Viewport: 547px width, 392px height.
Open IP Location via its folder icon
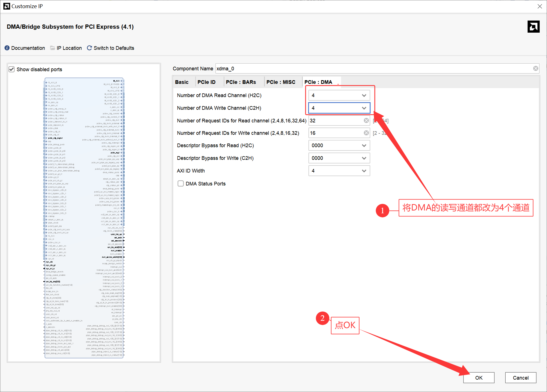[x=53, y=48]
